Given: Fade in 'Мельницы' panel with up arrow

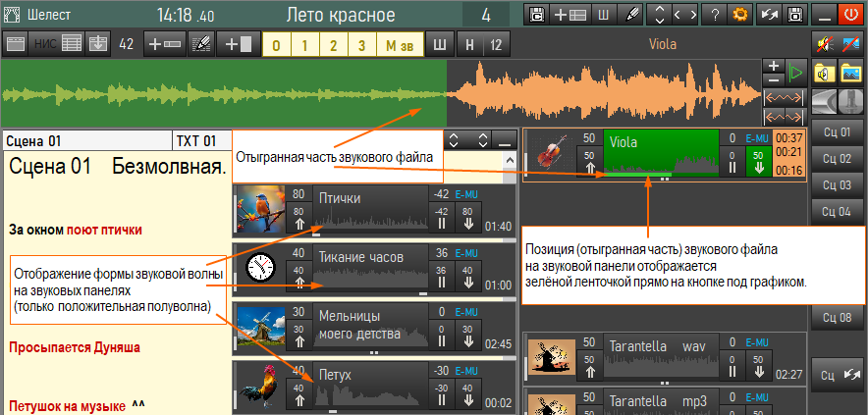Looking at the screenshot, I should point(298,336).
